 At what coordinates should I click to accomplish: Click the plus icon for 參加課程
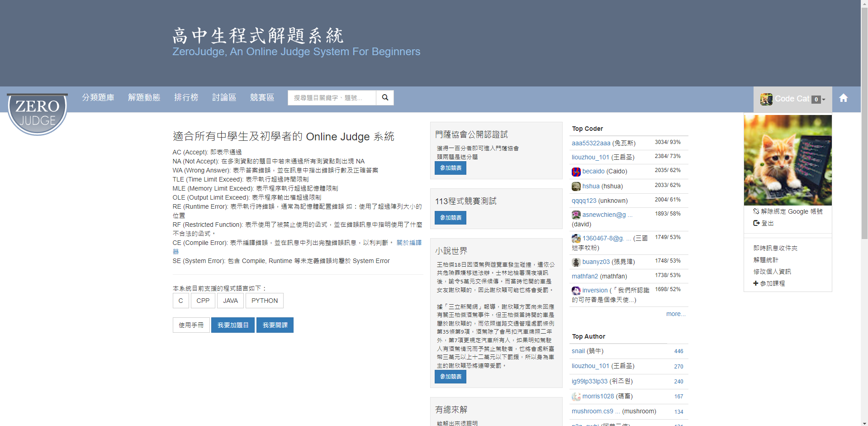click(755, 283)
